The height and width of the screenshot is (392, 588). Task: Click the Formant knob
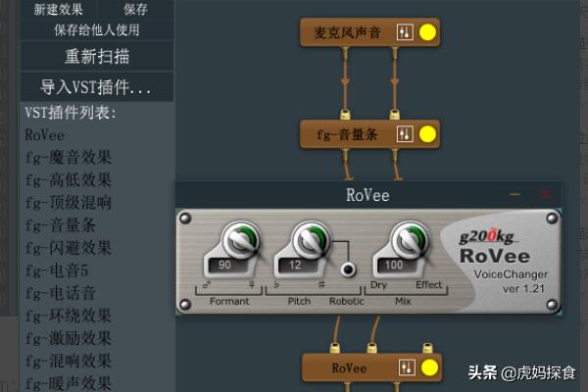(x=241, y=240)
